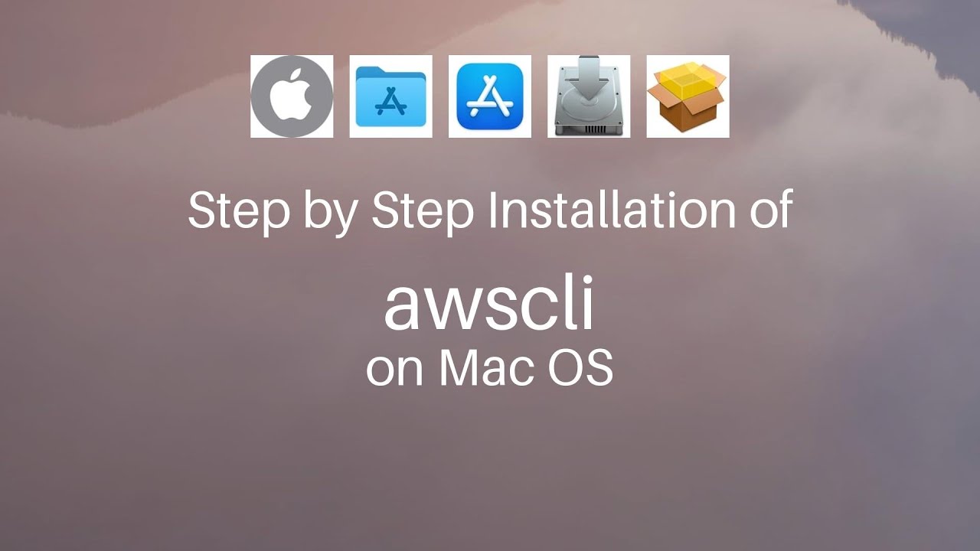This screenshot has height=551, width=980.
Task: Click the 'awscli' title text
Action: [489, 305]
